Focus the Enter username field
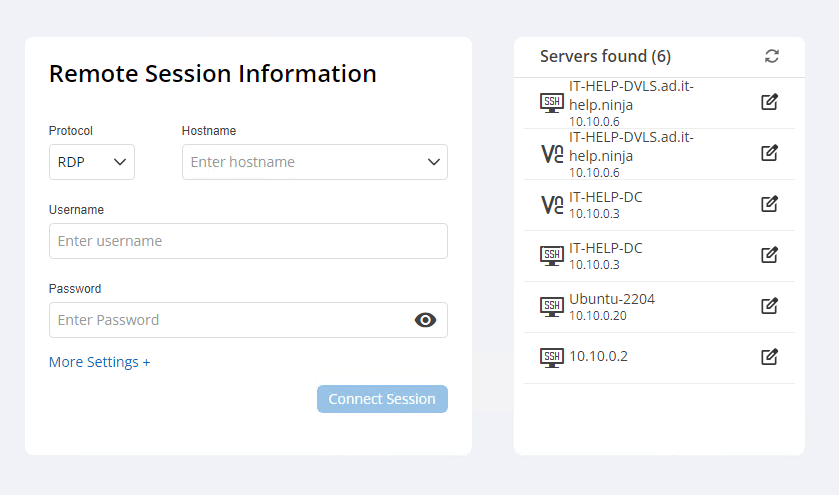Viewport: 839px width, 495px height. 248,241
